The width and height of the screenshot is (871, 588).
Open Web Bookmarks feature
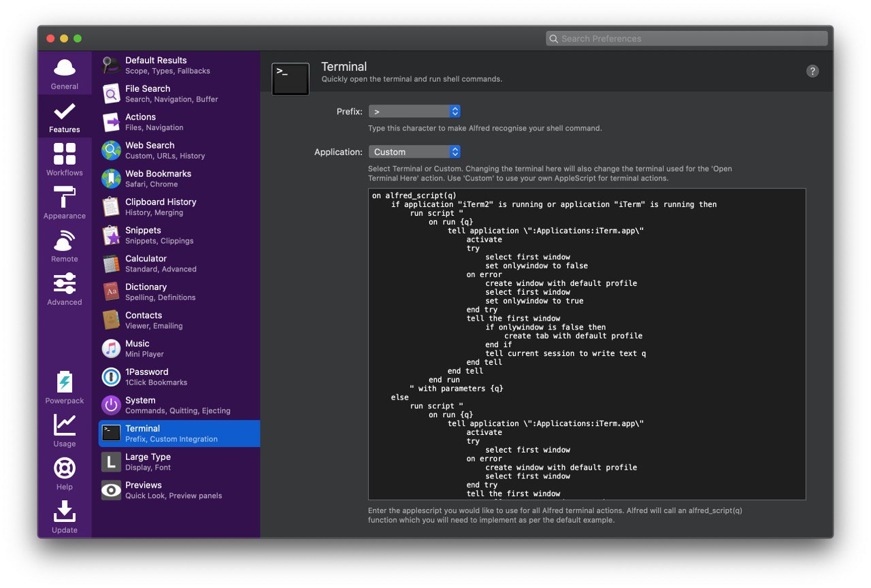click(179, 179)
